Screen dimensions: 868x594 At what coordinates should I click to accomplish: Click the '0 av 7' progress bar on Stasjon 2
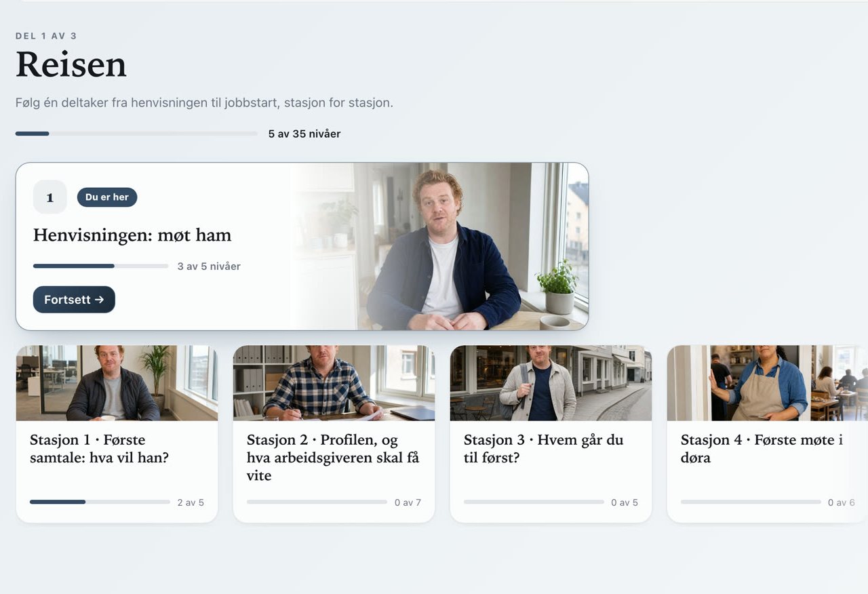[x=317, y=502]
